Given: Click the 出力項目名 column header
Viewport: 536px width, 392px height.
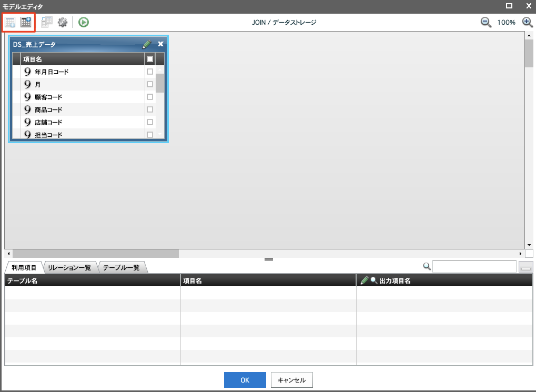Looking at the screenshot, I should (444, 280).
